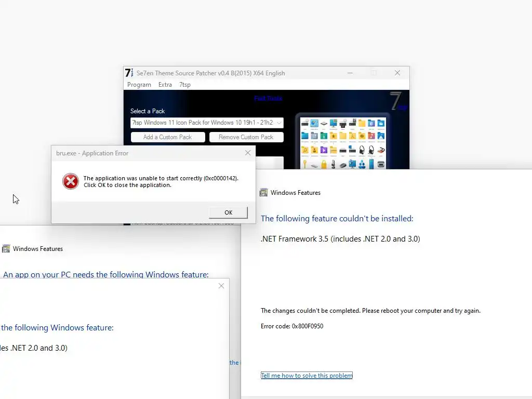Open the Extra menu
Image resolution: width=532 pixels, height=399 pixels.
tap(165, 85)
